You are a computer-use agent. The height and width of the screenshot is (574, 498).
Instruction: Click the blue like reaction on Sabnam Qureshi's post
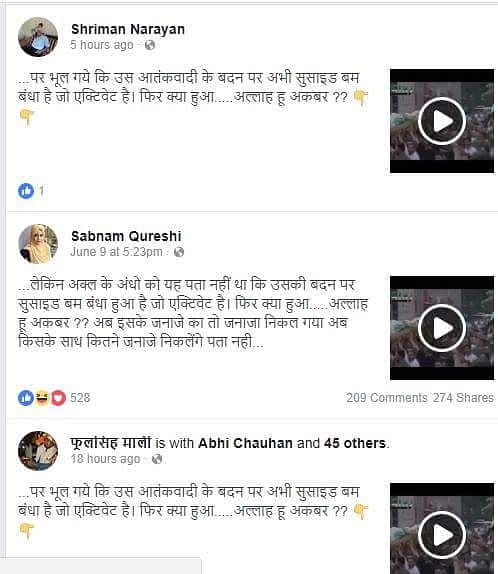(x=26, y=398)
